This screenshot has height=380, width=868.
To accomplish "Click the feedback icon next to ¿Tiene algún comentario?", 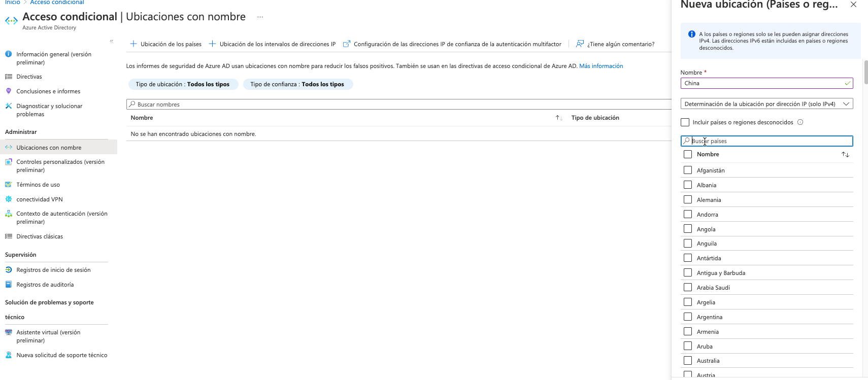I will 580,44.
